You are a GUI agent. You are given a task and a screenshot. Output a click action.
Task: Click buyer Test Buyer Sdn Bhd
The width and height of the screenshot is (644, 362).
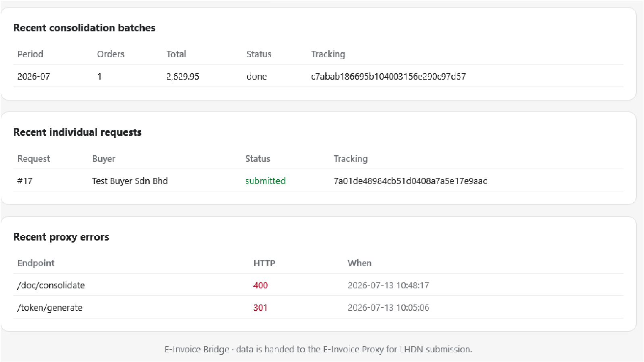[x=130, y=181]
